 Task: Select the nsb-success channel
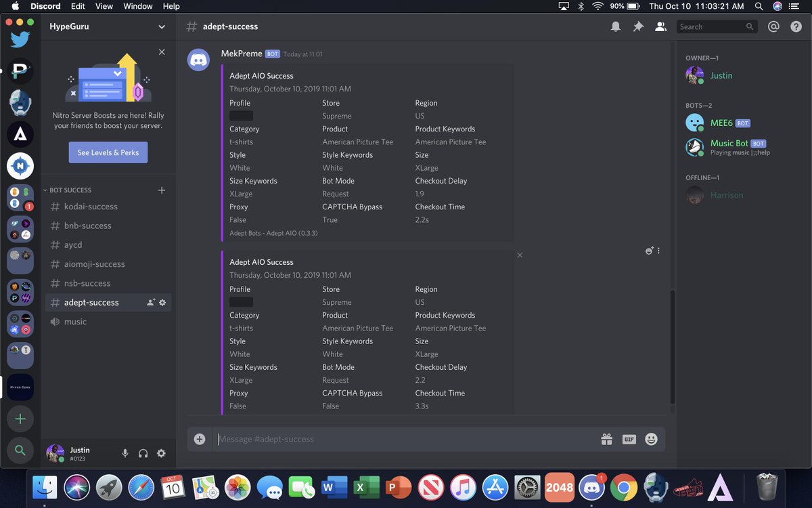tap(108, 283)
